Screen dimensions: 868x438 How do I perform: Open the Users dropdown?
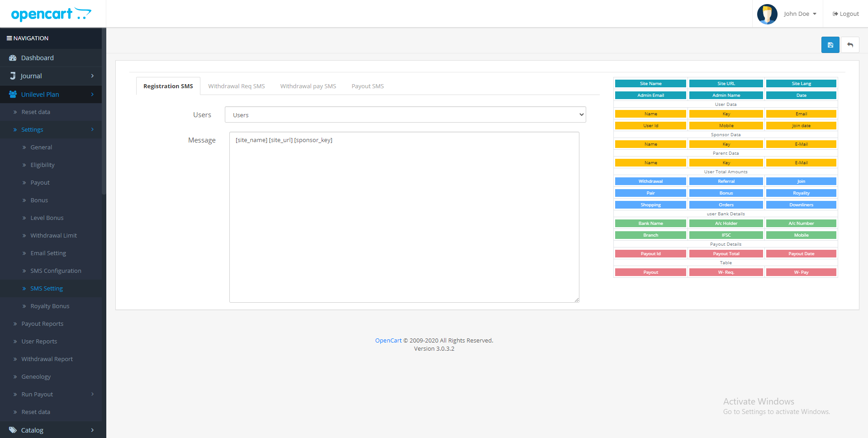tap(405, 115)
